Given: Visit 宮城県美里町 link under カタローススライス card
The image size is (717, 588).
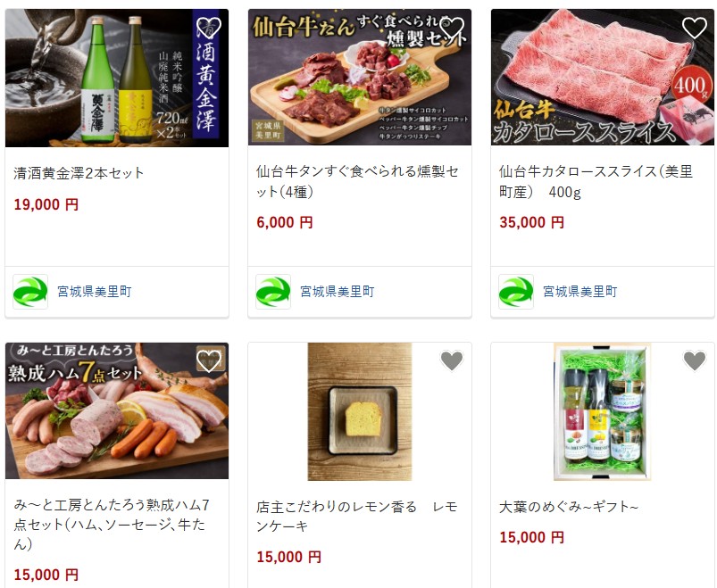Looking at the screenshot, I should 579,292.
